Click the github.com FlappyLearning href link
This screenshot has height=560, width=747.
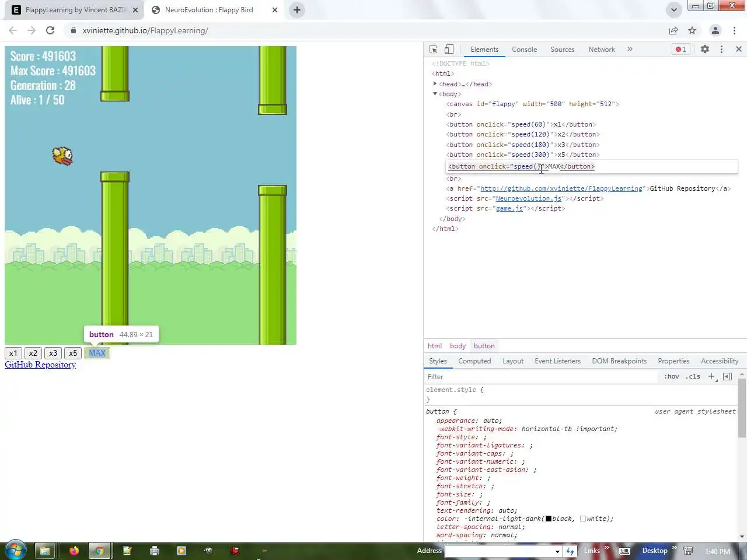click(561, 188)
